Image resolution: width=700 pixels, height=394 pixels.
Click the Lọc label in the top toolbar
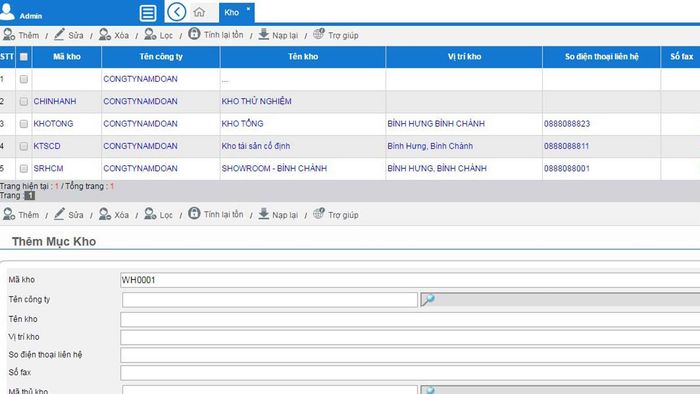point(166,36)
